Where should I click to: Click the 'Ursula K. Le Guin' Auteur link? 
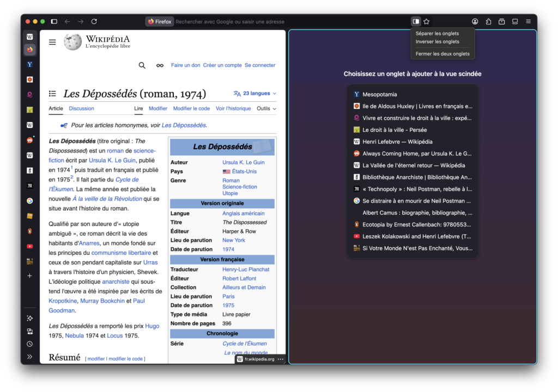[x=243, y=162]
